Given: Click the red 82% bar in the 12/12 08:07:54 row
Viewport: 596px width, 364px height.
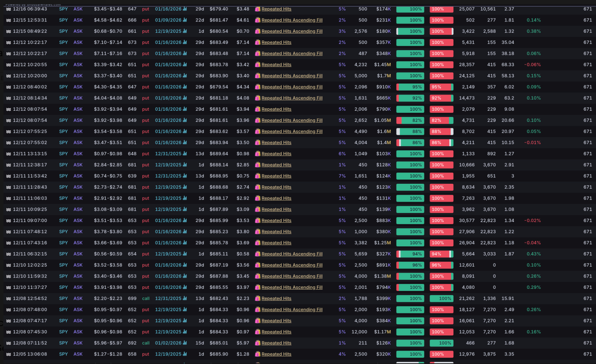Looking at the screenshot, I should (441, 121).
